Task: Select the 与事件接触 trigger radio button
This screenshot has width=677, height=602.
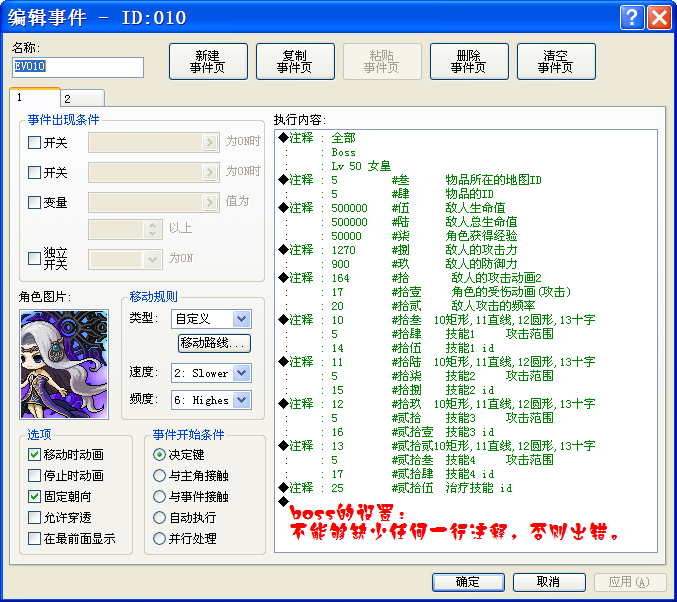Action: (159, 496)
